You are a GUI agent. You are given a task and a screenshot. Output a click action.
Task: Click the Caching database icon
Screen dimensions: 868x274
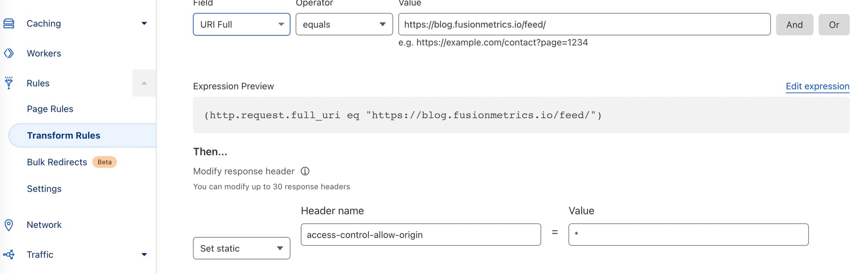coord(9,24)
